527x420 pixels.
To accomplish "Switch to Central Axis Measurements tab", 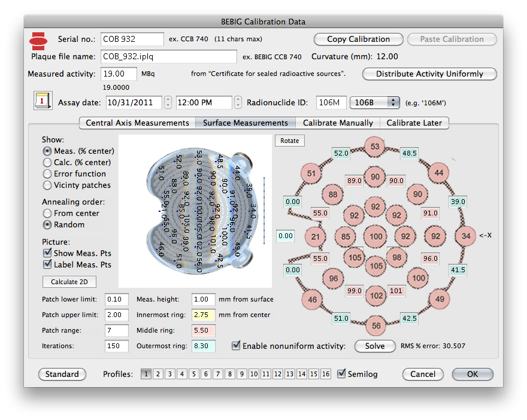I will (x=137, y=123).
